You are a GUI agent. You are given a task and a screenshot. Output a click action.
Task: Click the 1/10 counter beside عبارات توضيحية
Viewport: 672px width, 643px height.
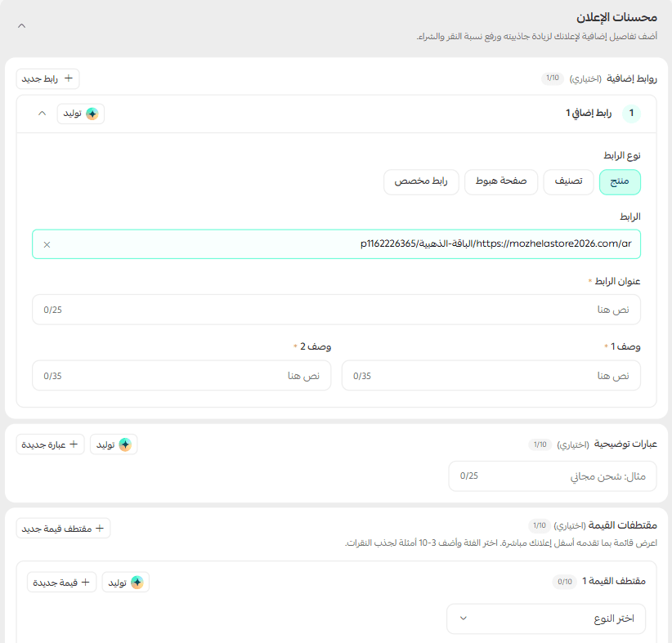[x=540, y=444]
